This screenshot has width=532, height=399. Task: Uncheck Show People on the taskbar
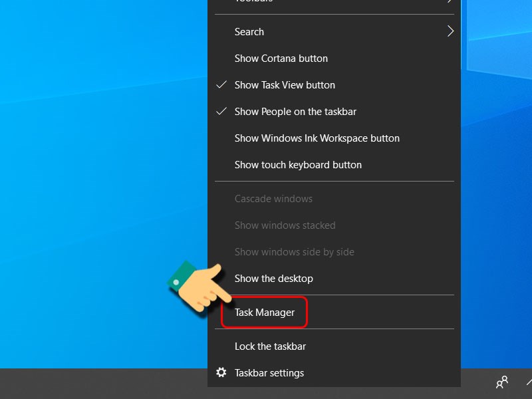point(296,112)
